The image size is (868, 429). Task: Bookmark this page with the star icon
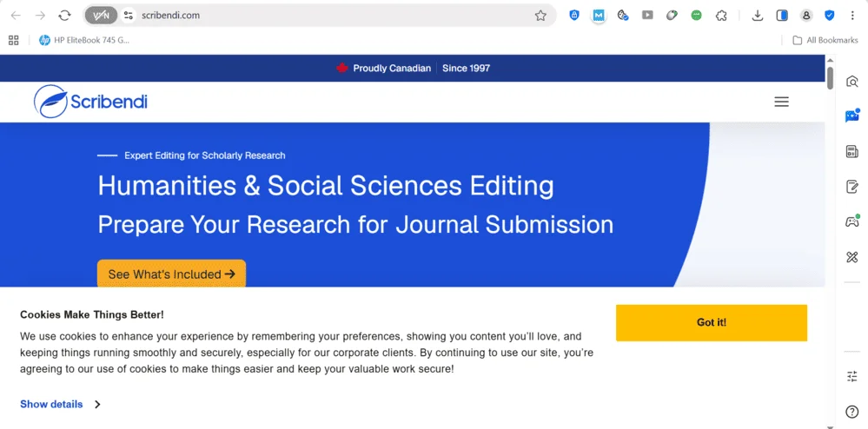coord(540,16)
